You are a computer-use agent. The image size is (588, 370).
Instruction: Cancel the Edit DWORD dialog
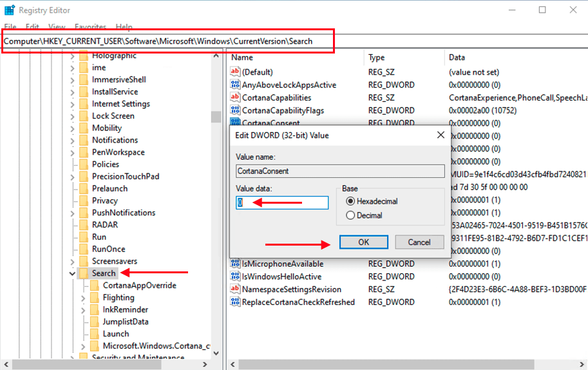[419, 242]
